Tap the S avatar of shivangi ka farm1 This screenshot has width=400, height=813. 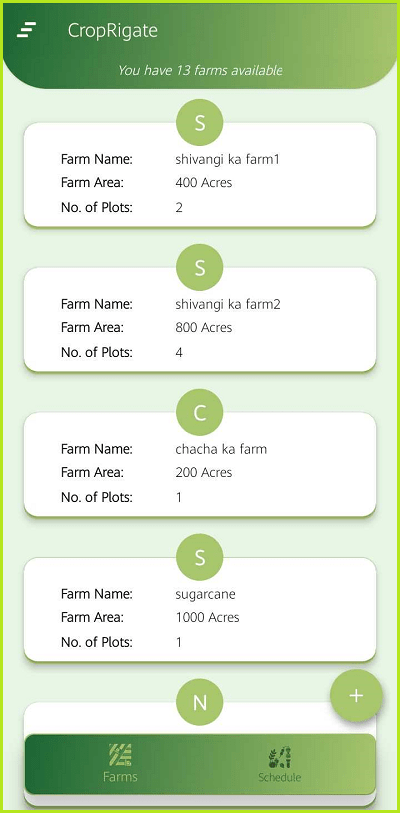point(200,123)
